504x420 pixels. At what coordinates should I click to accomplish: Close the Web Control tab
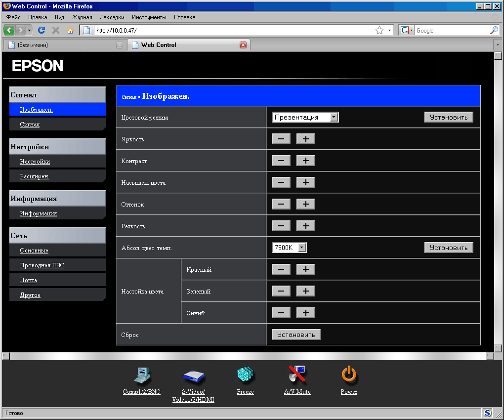[243, 44]
